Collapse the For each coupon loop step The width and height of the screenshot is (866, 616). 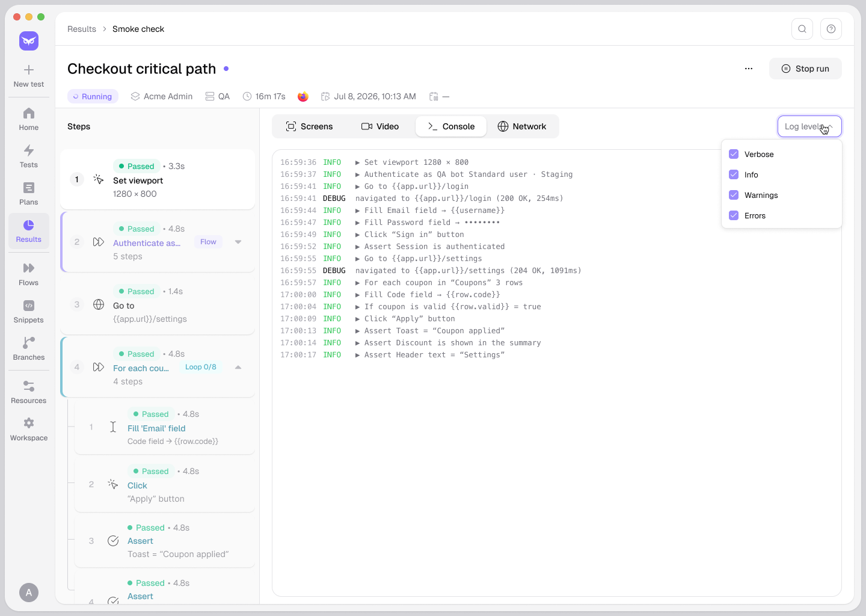(x=238, y=367)
